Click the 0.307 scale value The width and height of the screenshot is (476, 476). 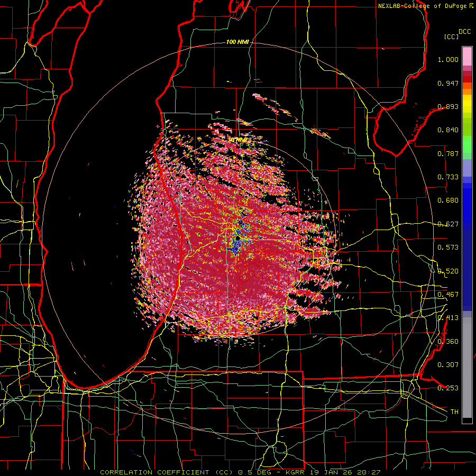(x=448, y=365)
